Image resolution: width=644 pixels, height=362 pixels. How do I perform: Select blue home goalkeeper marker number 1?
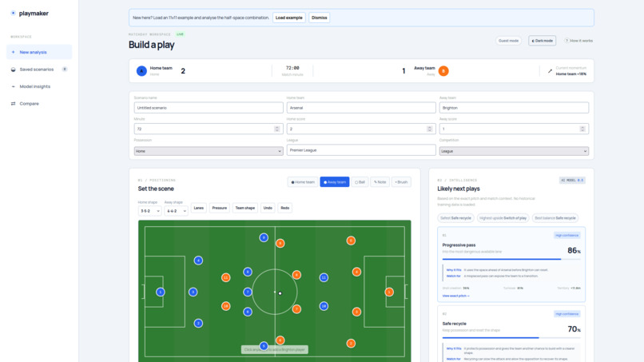tap(160, 292)
